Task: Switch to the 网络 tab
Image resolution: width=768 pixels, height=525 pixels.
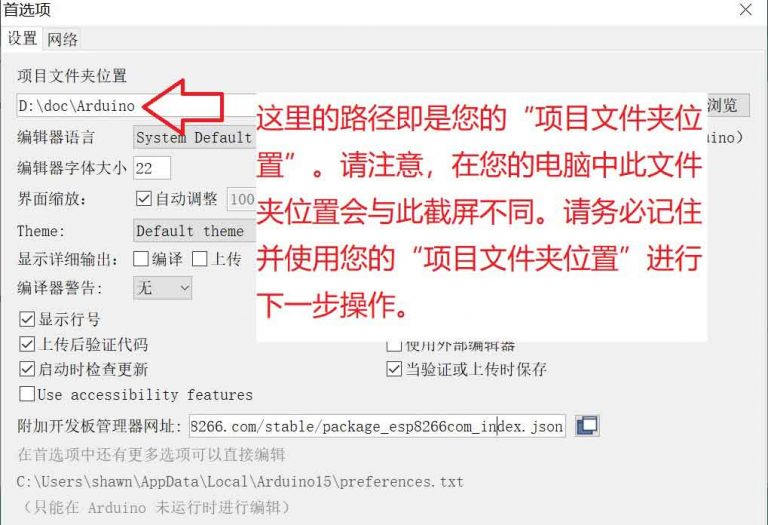Action: pyautogui.click(x=62, y=39)
